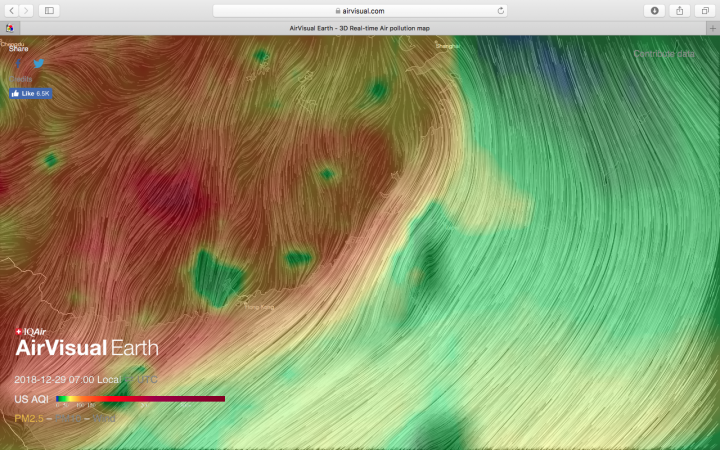Toggle the Safari sidebar button
This screenshot has width=720, height=450.
tap(49, 11)
